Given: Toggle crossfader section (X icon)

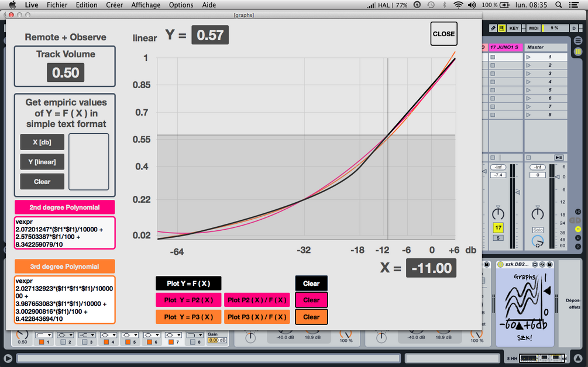Looking at the screenshot, I should point(578,247).
